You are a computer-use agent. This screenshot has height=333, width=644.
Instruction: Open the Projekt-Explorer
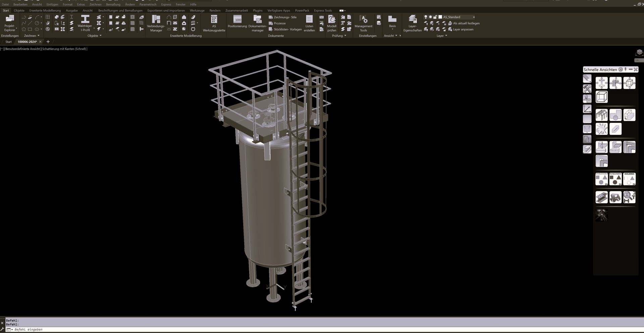click(10, 23)
